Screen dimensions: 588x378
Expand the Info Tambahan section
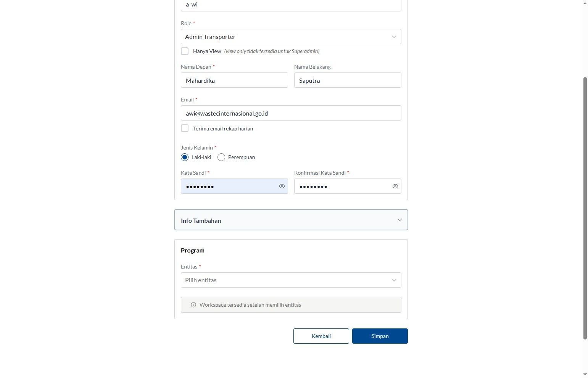[291, 220]
